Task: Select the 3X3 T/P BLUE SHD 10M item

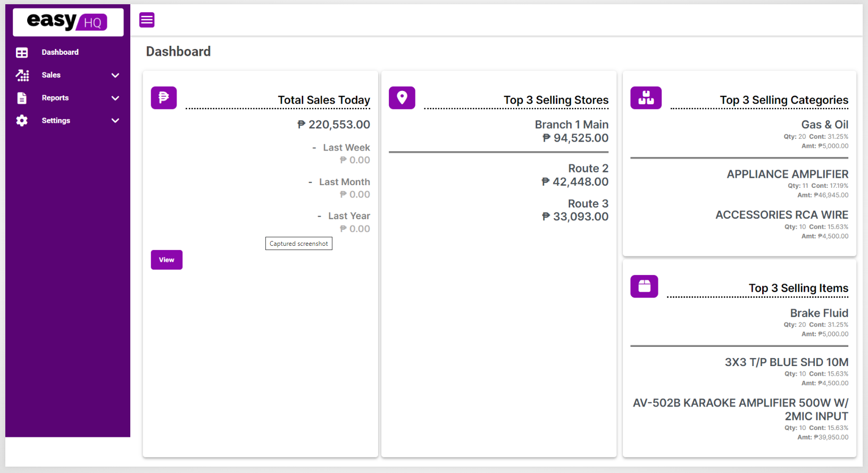Action: click(787, 362)
